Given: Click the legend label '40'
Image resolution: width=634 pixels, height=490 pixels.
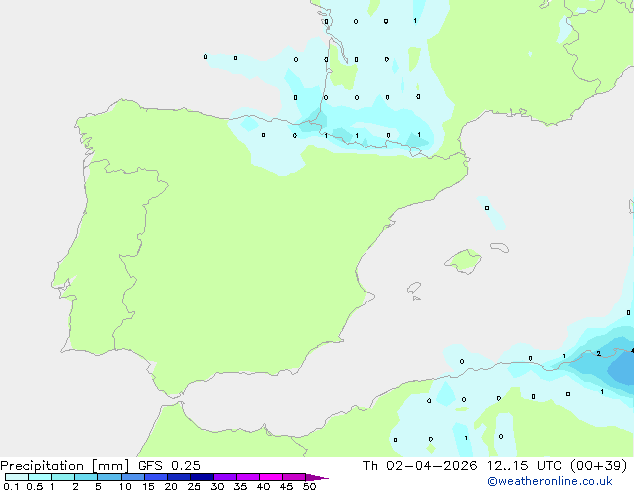Looking at the screenshot, I should click(263, 486).
